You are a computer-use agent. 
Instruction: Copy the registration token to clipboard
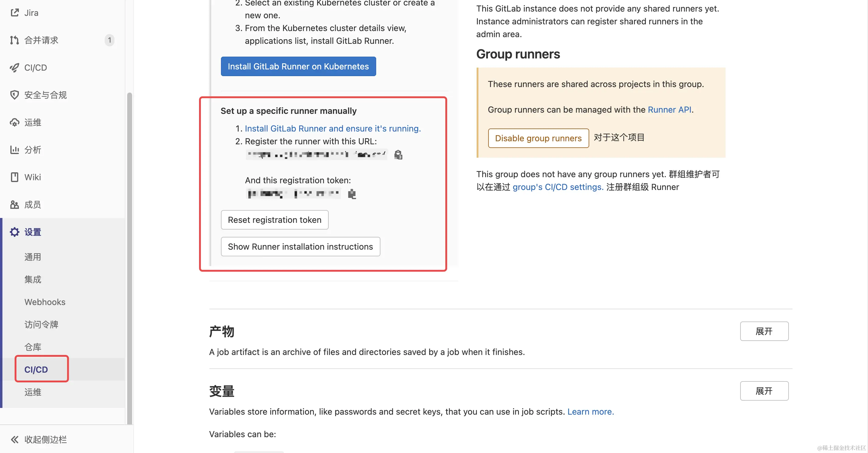(352, 194)
